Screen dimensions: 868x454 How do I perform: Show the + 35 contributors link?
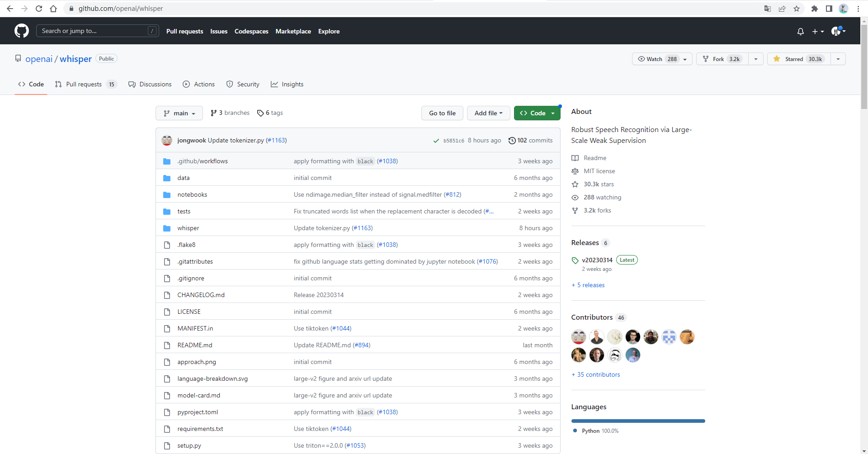coord(596,375)
